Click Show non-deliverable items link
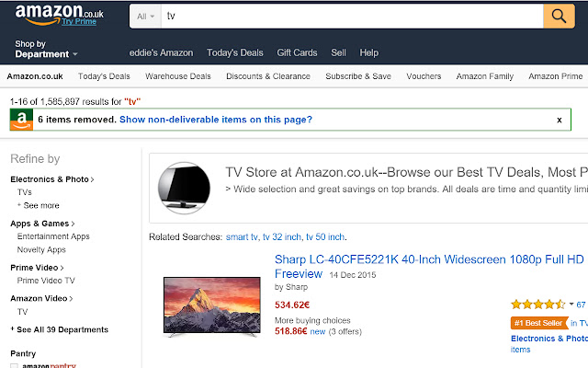Image resolution: width=588 pixels, height=368 pixels. pos(216,120)
